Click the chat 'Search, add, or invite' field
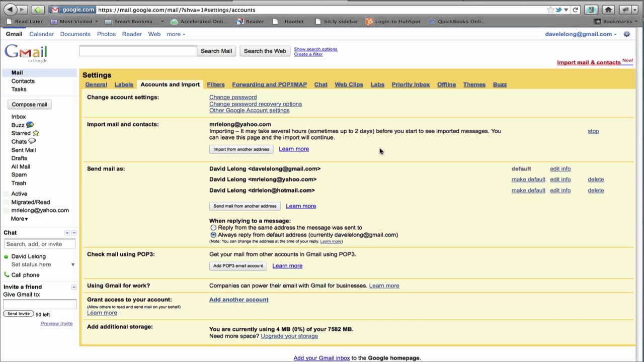644x362 pixels. pyautogui.click(x=40, y=244)
